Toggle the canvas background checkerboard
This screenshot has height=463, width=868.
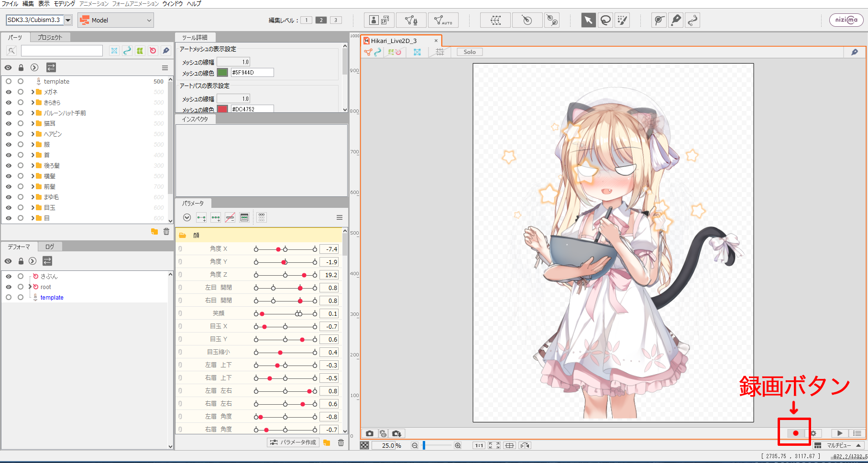tap(364, 445)
